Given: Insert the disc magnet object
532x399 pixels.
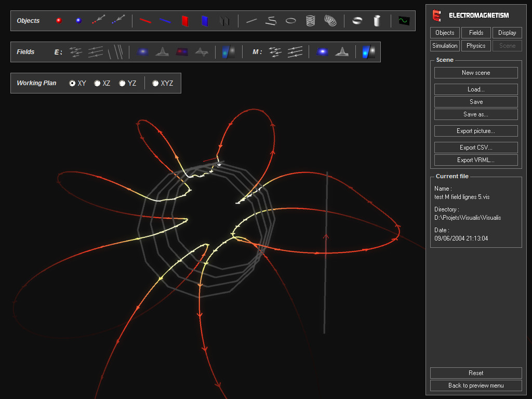Looking at the screenshot, I should click(356, 20).
